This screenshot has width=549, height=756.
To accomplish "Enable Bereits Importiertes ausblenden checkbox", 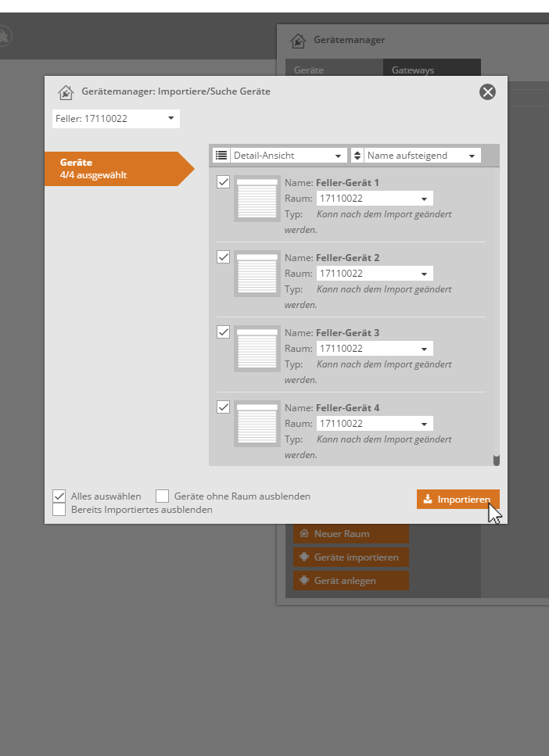I will point(59,510).
